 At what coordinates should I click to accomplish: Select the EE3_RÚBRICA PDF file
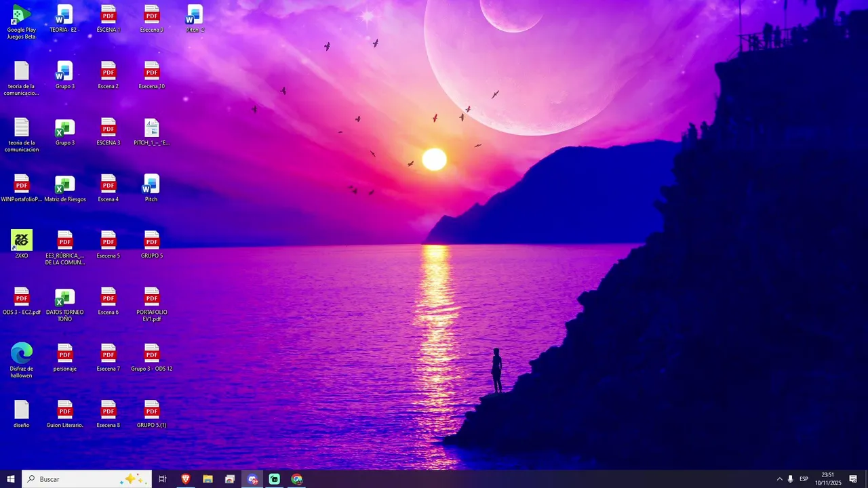tap(65, 248)
